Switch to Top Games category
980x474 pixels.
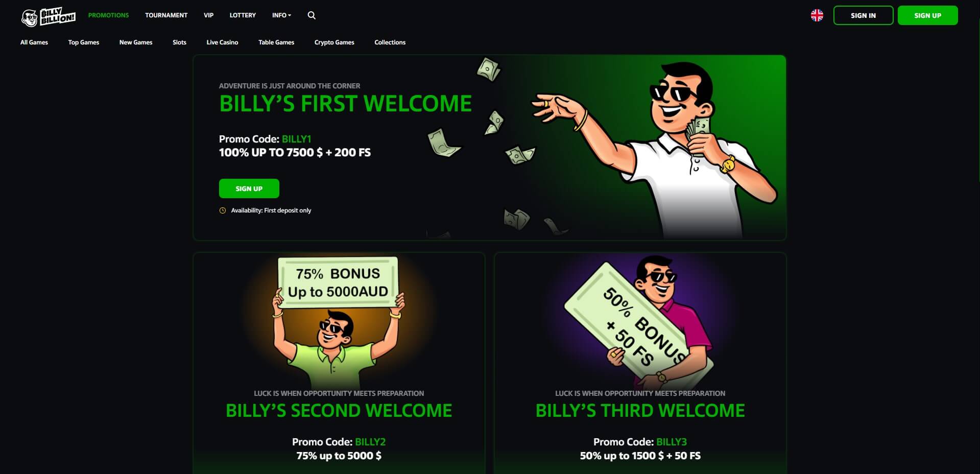84,42
